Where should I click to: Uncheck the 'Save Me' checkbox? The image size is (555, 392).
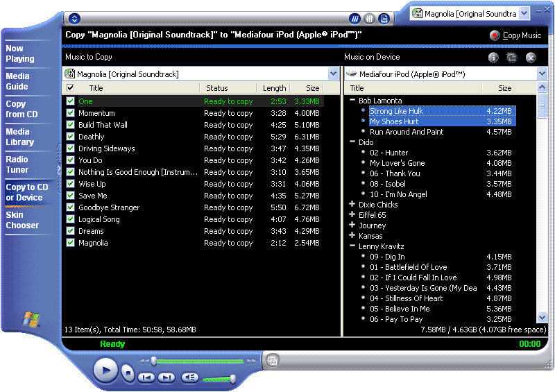pyautogui.click(x=71, y=196)
